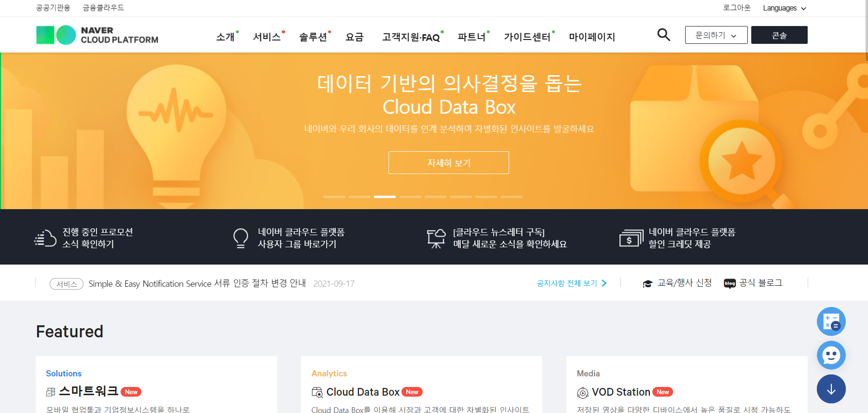Open the 마이페이지 menu
Screen dimensions: 868x413
pos(592,37)
